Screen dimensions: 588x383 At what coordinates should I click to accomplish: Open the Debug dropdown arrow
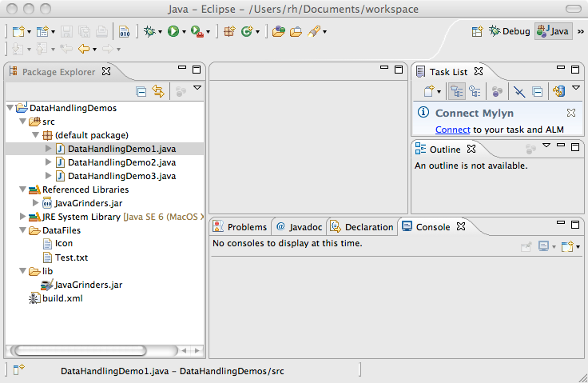[x=160, y=32]
